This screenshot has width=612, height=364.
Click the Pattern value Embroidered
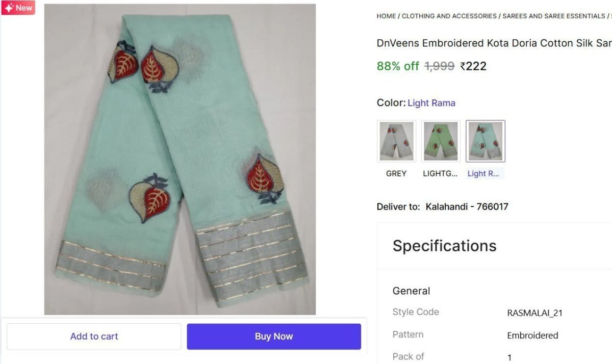532,335
